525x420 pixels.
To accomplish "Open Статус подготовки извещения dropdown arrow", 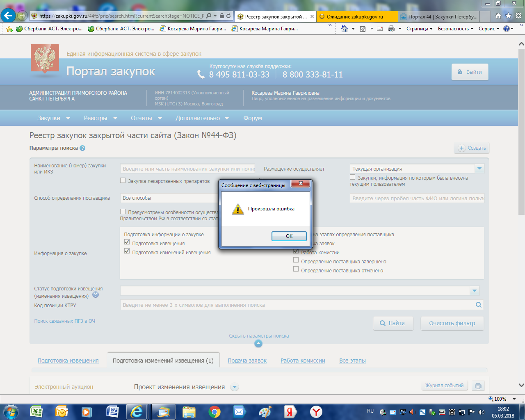I will (475, 291).
